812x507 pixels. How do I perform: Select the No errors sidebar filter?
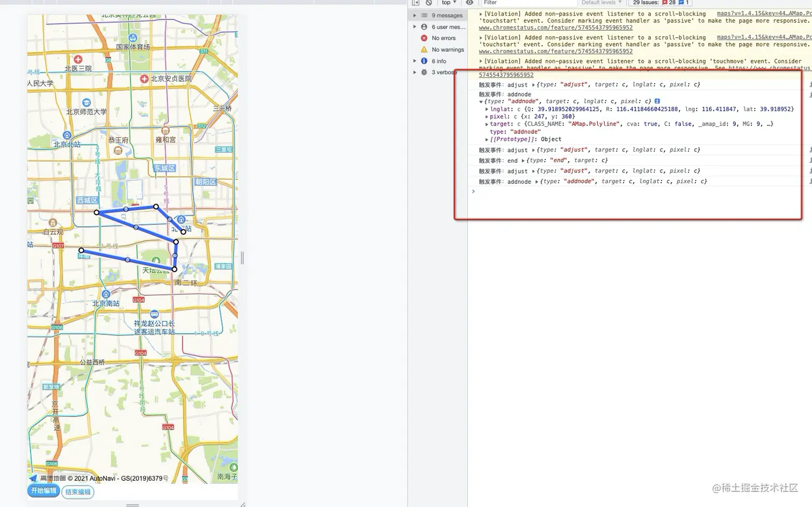tap(444, 38)
